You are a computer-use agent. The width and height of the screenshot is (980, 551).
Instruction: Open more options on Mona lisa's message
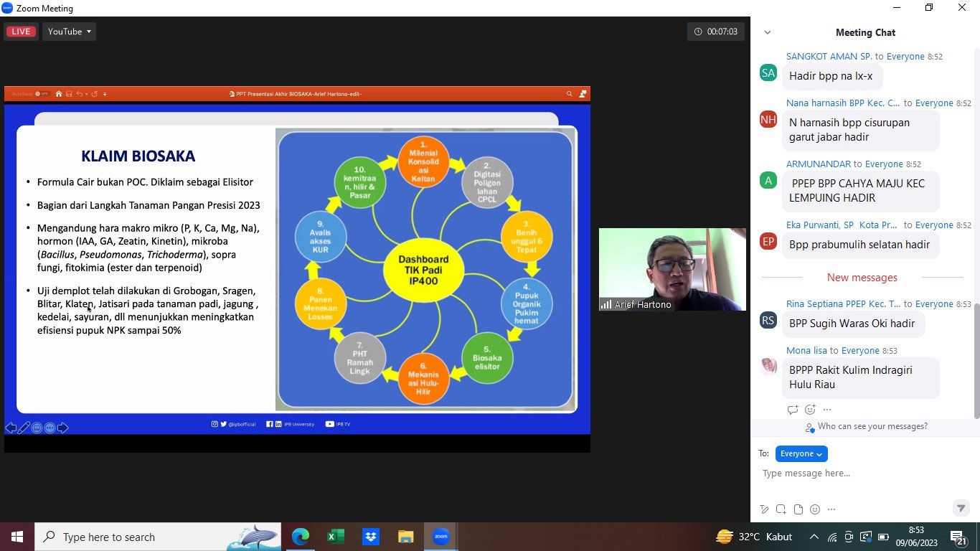pos(827,410)
